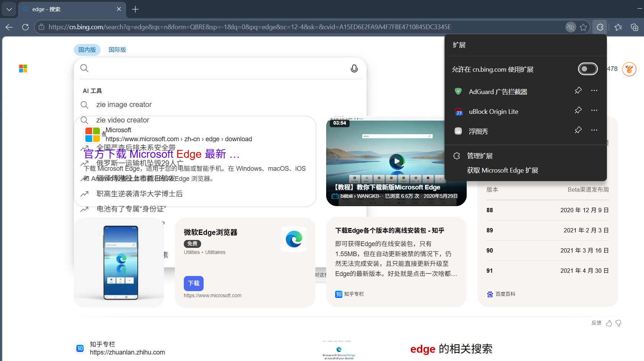644x361 pixels.
Task: Refresh the current page
Action: (25, 27)
